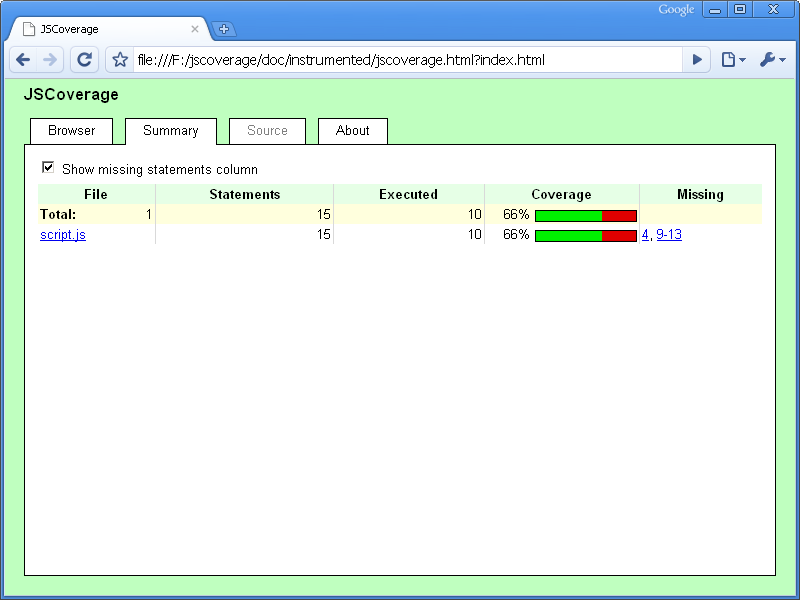Click the File column header
The image size is (800, 600).
pos(96,194)
